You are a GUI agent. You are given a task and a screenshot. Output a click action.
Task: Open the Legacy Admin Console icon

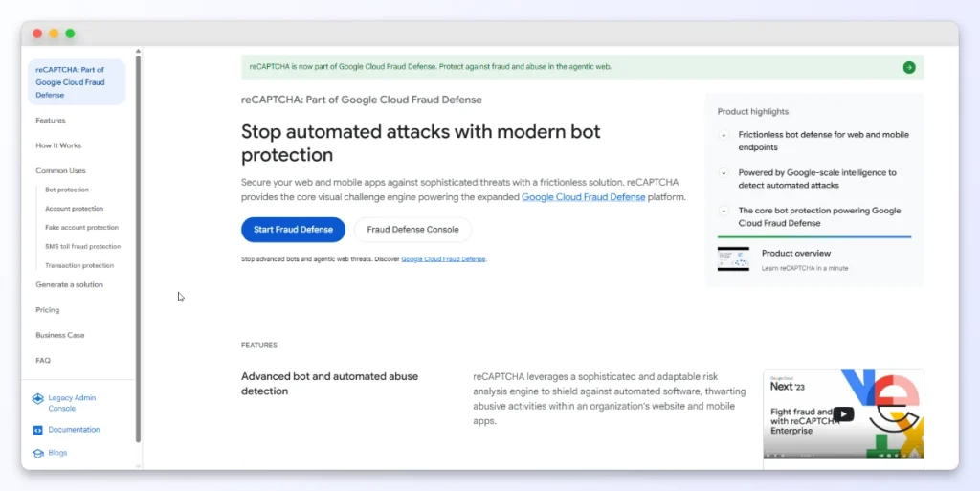point(37,398)
